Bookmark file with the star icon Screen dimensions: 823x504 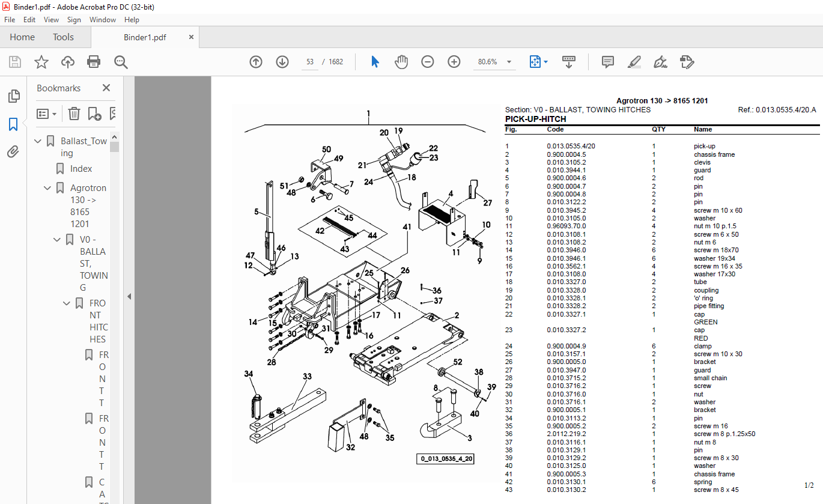[x=41, y=62]
